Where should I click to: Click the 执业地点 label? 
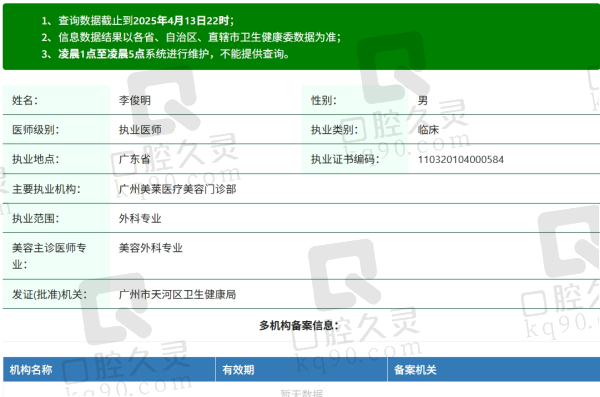click(36, 159)
